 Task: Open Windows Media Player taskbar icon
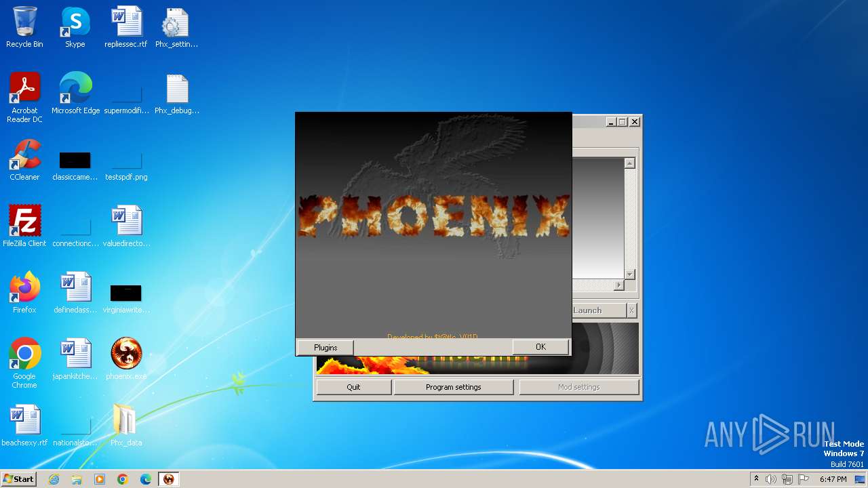[x=100, y=479]
